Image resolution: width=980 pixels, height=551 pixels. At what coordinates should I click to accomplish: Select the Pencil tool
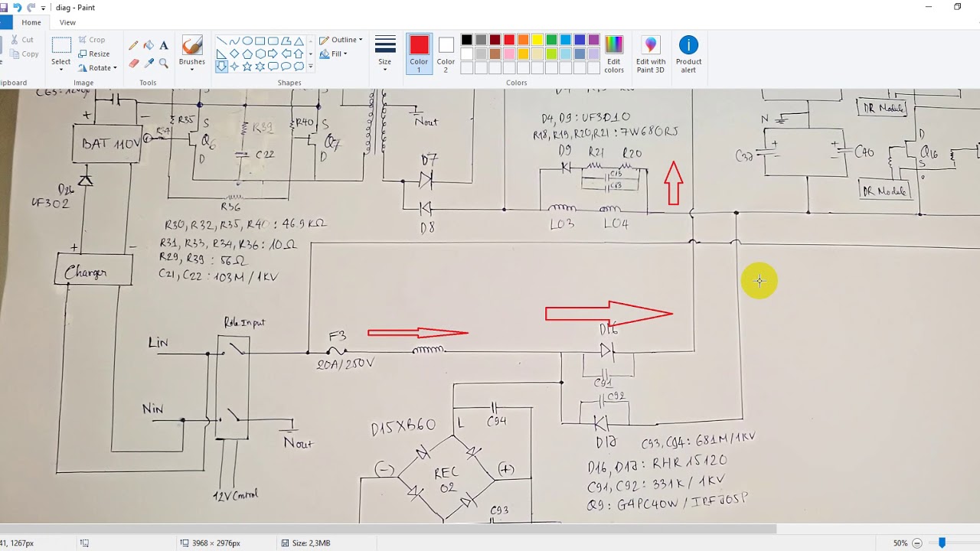pos(133,46)
